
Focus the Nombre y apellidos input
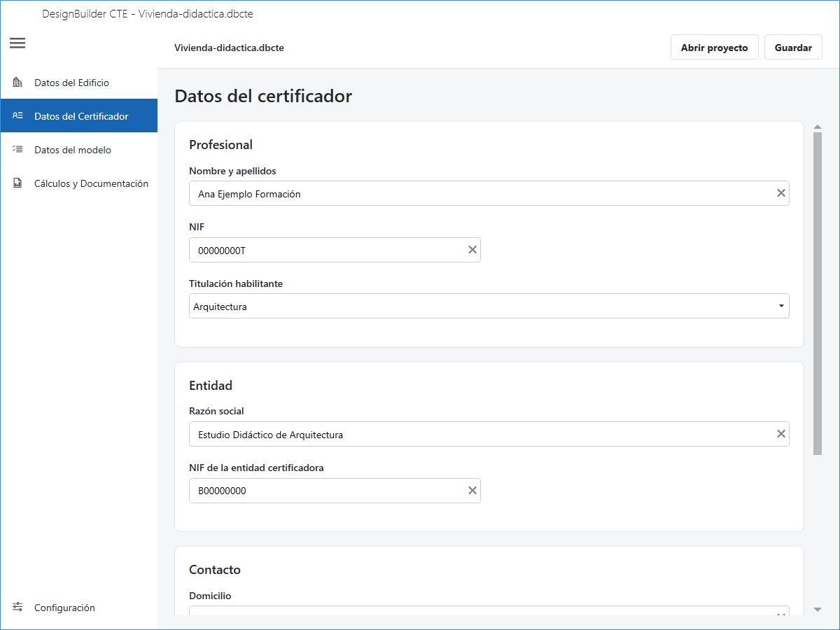(489, 193)
